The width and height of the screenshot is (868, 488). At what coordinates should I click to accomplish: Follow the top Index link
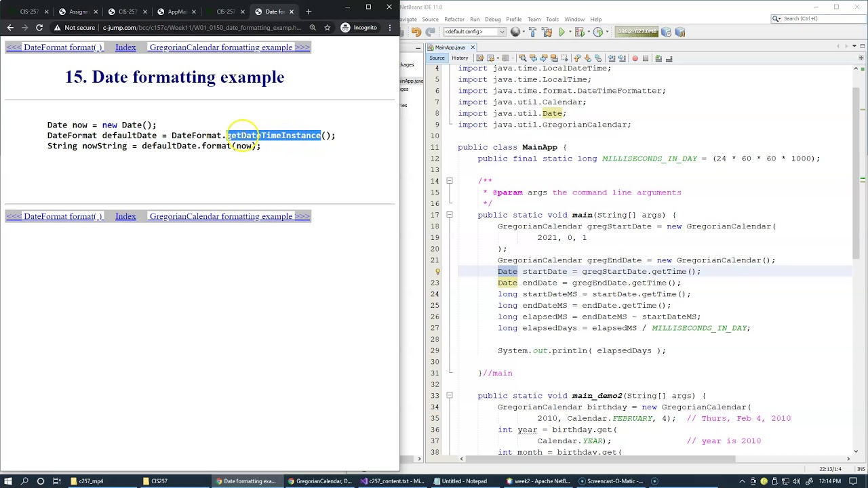(125, 47)
